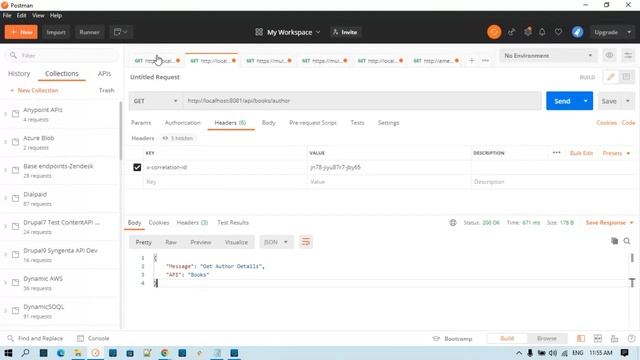Add a new request tab with plus
This screenshot has width=640, height=360.
click(x=471, y=60)
